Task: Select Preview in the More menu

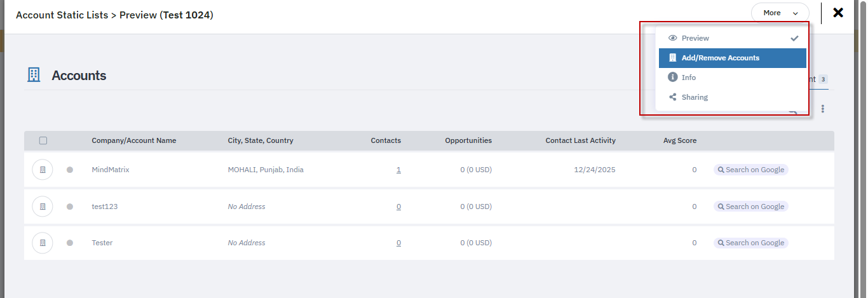Action: click(695, 38)
